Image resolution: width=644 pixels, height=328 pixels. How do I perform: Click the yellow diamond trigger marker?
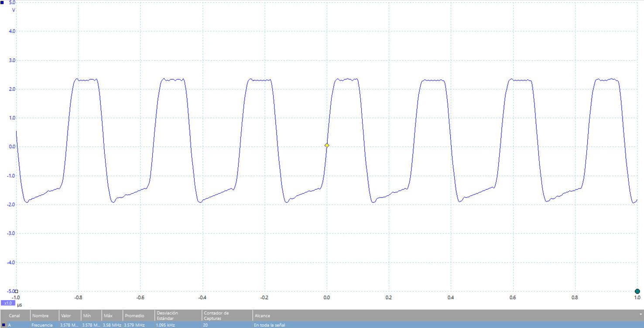[x=327, y=145]
